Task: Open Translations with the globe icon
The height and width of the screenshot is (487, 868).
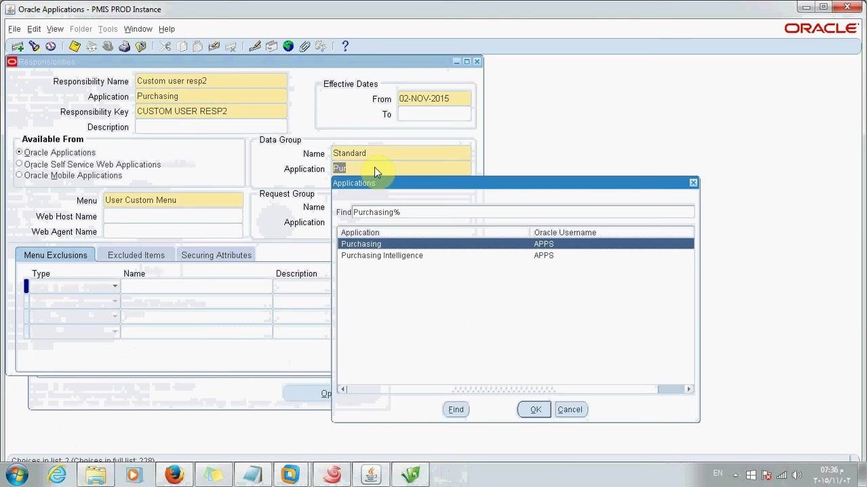Action: point(288,46)
